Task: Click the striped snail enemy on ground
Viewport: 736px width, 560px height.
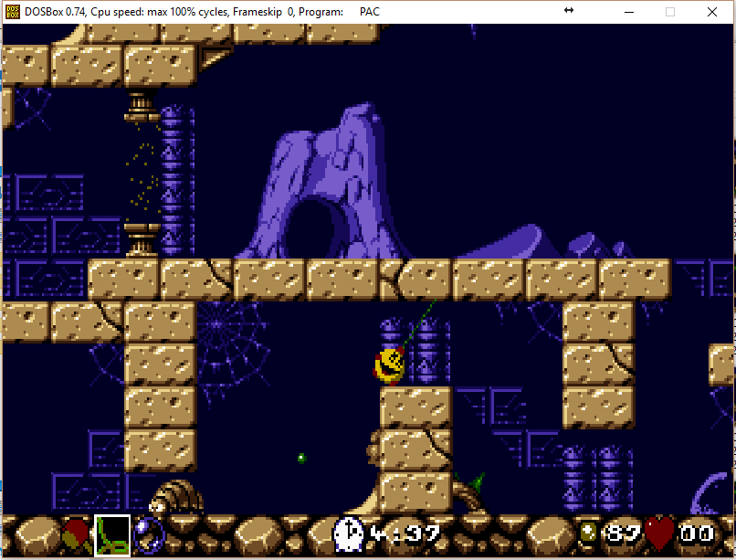Action: pyautogui.click(x=176, y=496)
